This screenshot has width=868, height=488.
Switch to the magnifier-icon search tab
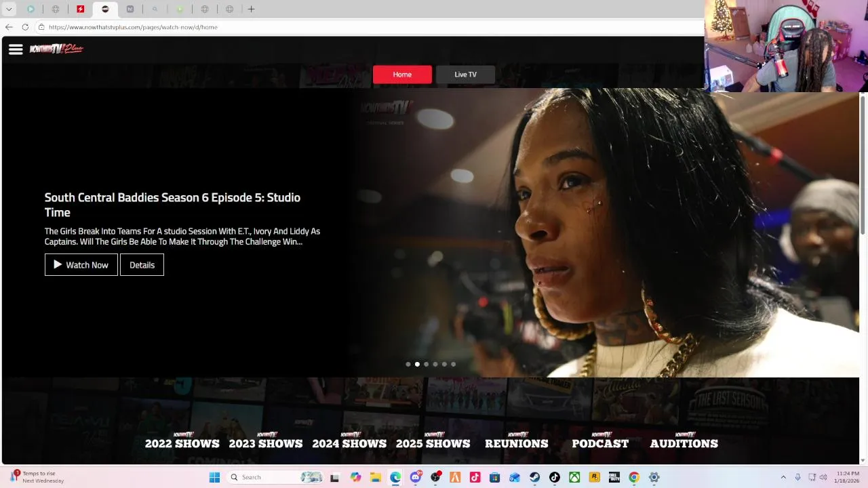(155, 9)
